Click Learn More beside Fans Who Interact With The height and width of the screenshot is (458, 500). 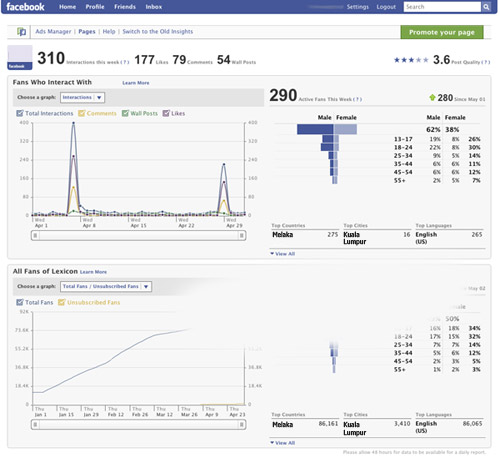point(136,83)
